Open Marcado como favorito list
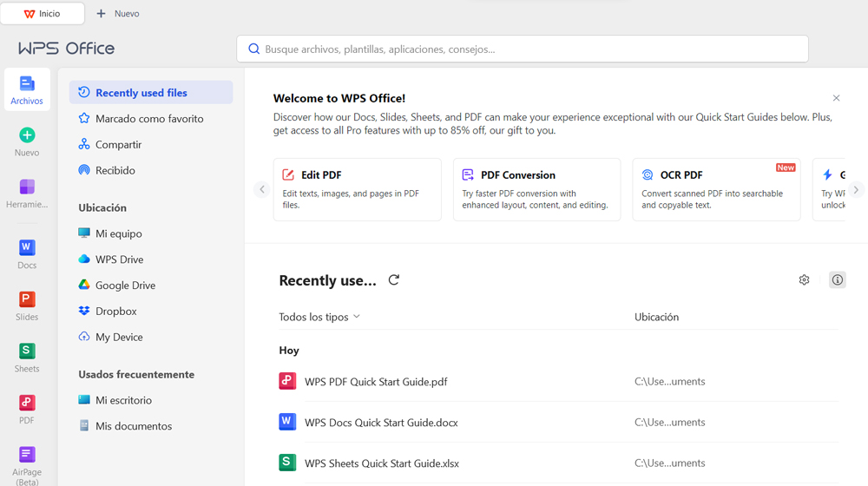 pos(151,118)
